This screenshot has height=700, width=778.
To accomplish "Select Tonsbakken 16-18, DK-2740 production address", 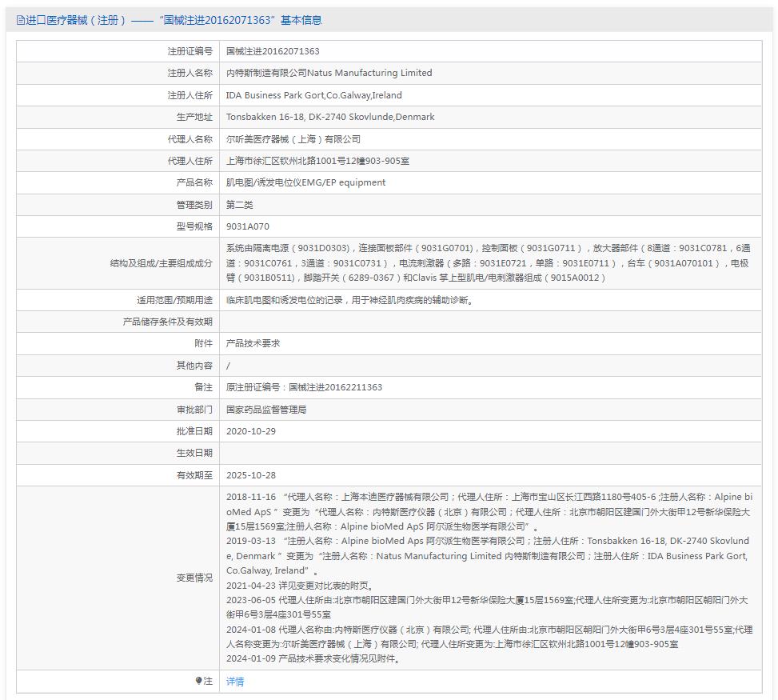I will [330, 117].
